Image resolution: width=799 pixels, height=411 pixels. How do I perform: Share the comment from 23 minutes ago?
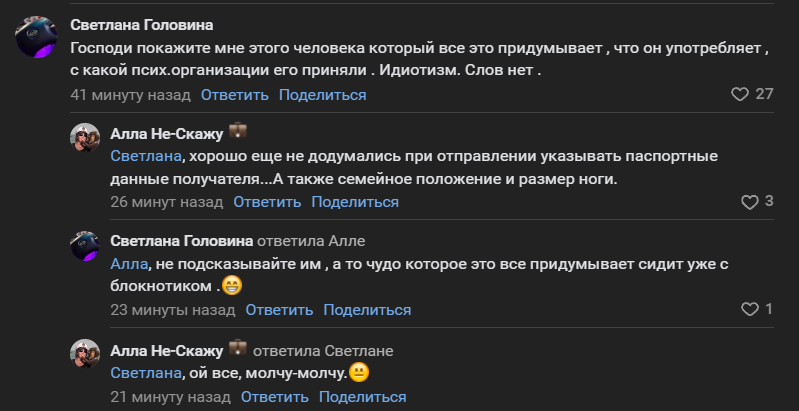click(x=367, y=310)
